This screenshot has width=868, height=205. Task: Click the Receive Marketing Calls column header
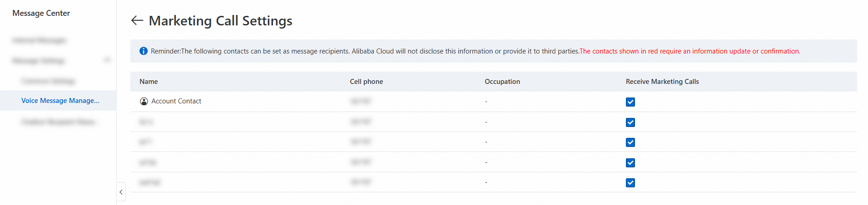point(662,82)
